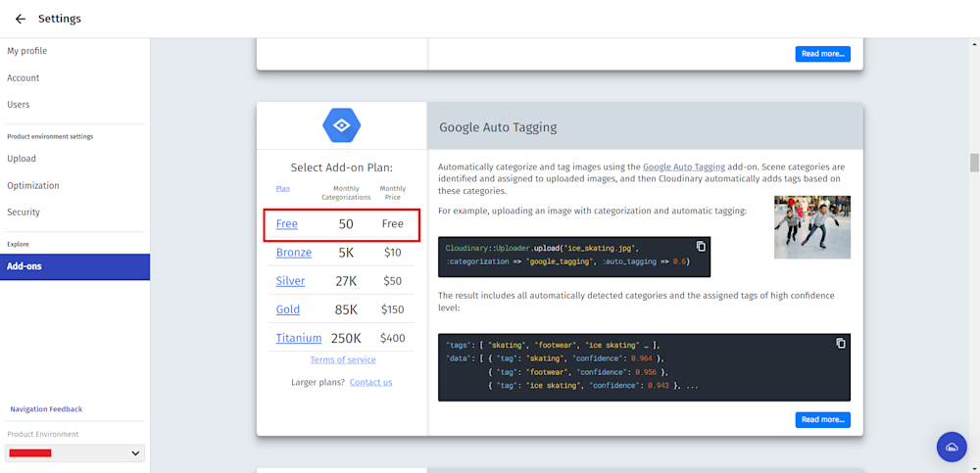The width and height of the screenshot is (980, 473).
Task: Click the Navigation Feedback link
Action: [46, 409]
